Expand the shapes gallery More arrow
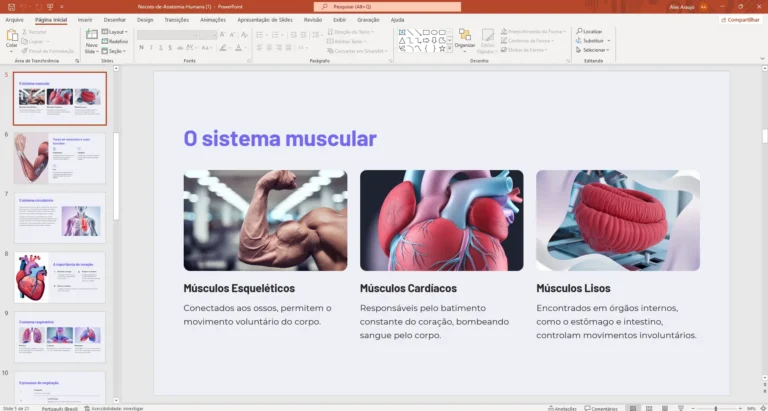 (x=450, y=48)
